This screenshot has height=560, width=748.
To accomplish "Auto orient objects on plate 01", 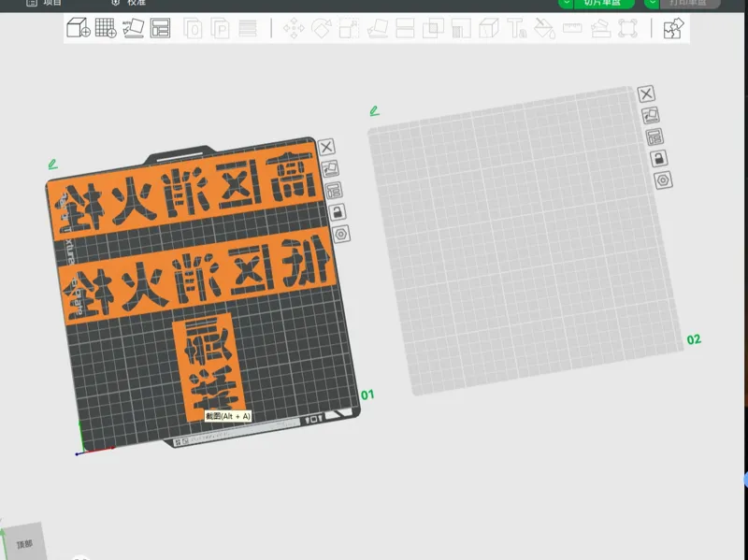I will (x=330, y=168).
